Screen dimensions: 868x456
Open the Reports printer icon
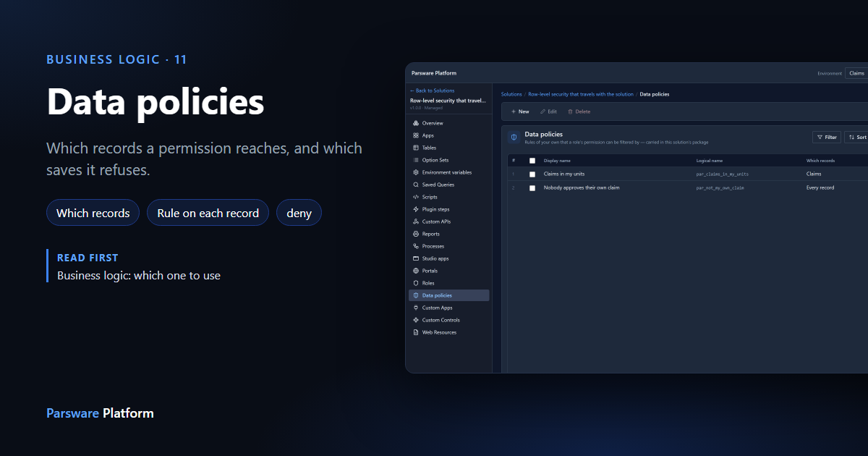pyautogui.click(x=416, y=234)
